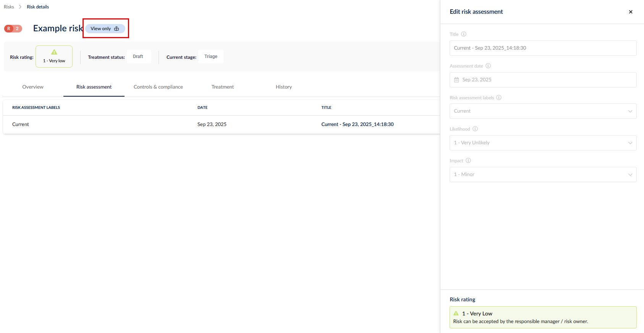Click the warning icon in Risk rating badge
The width and height of the screenshot is (644, 333).
(54, 52)
